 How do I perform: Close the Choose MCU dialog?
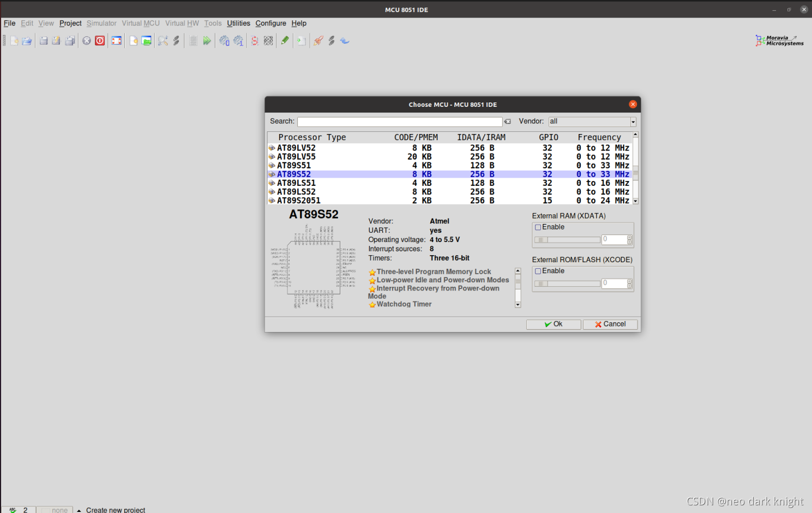[633, 104]
